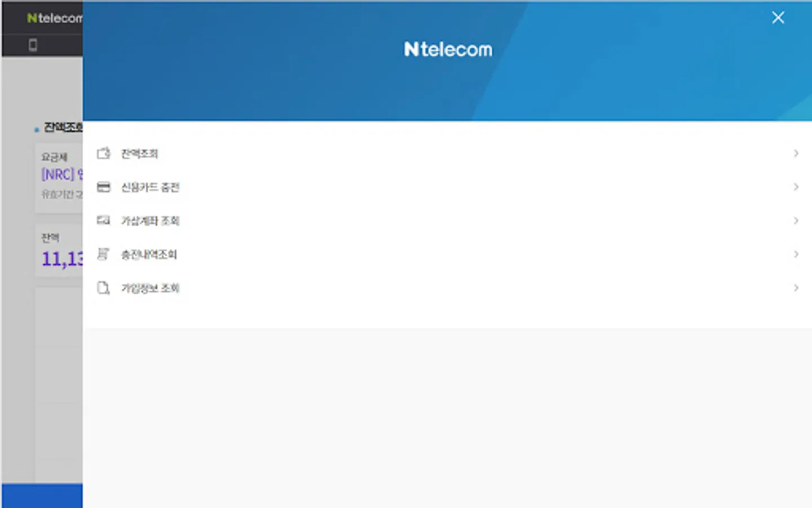
Task: Select 가상계좌 조회 from the menu
Action: tap(448, 221)
